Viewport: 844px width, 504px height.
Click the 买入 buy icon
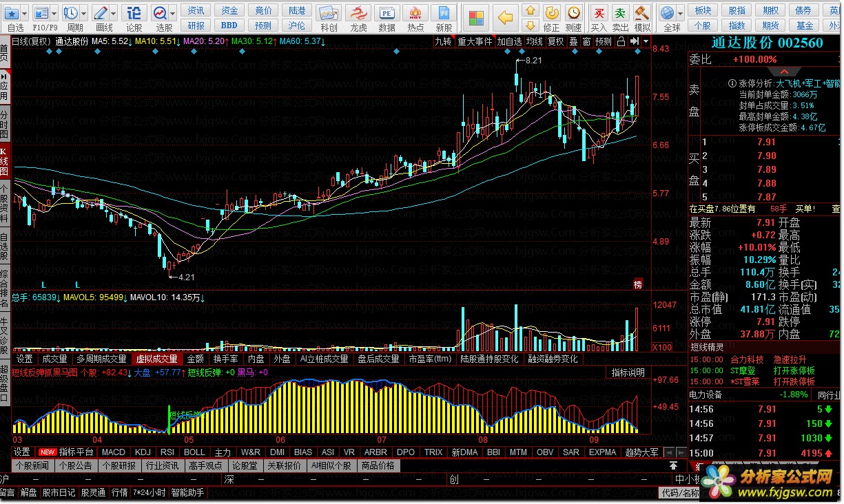pyautogui.click(x=599, y=13)
